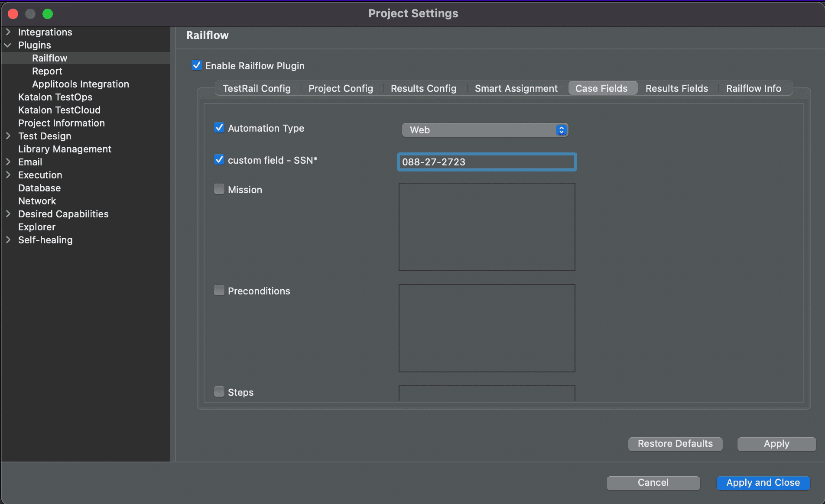
Task: Open Katalon TestCloud settings
Action: point(59,110)
